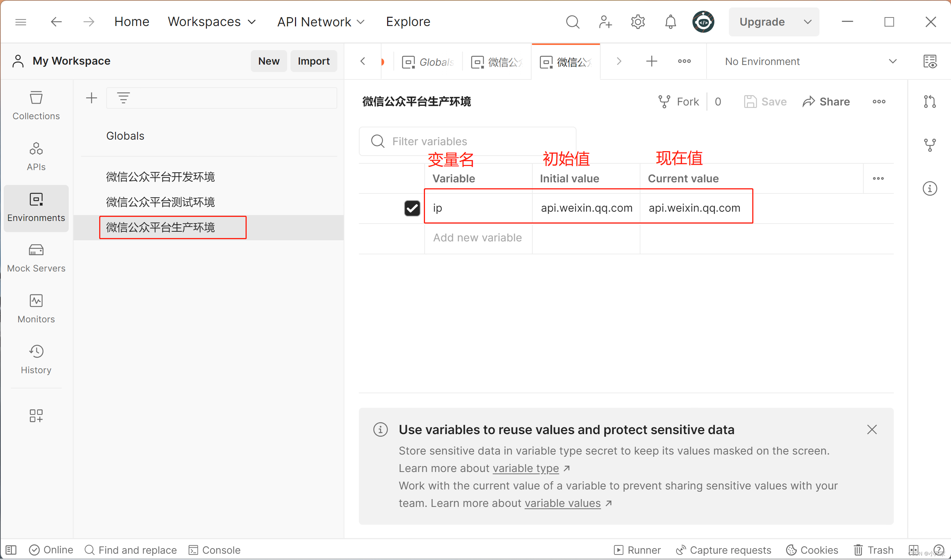Select 微信公众平台开发环境 environment

pyautogui.click(x=160, y=177)
